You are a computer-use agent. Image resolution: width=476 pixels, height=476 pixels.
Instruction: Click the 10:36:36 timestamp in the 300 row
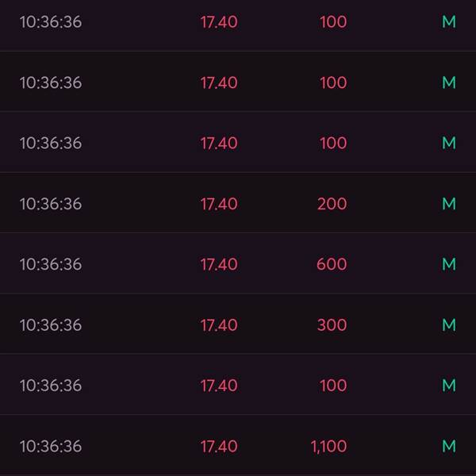click(51, 324)
